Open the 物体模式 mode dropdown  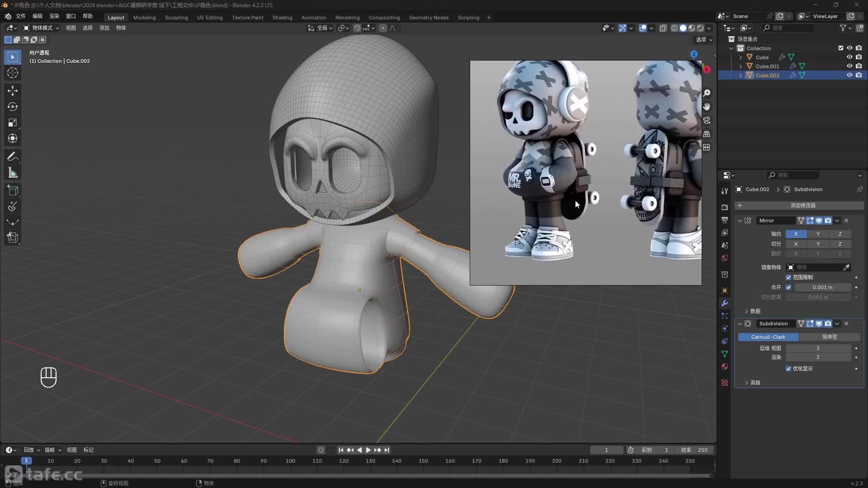pyautogui.click(x=41, y=28)
